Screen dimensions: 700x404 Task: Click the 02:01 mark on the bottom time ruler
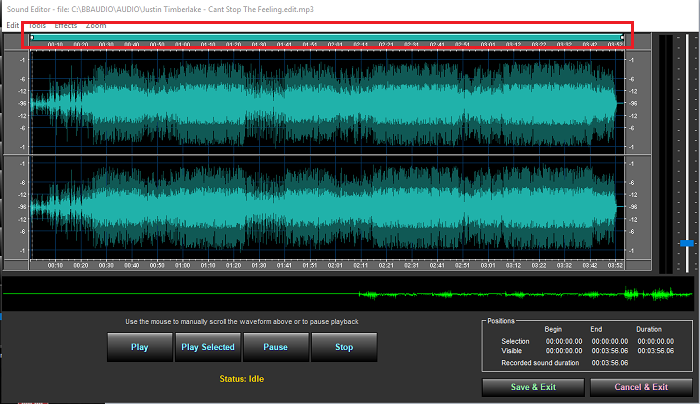point(335,265)
